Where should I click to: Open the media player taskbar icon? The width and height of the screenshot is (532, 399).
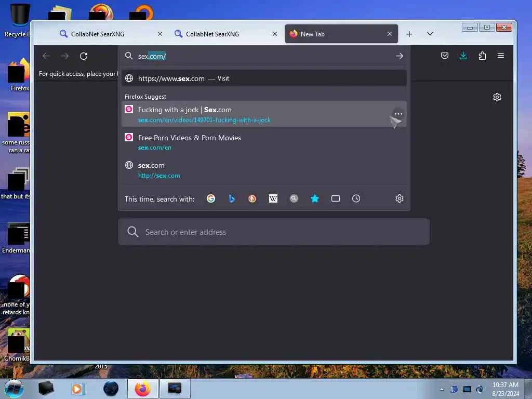(x=77, y=389)
